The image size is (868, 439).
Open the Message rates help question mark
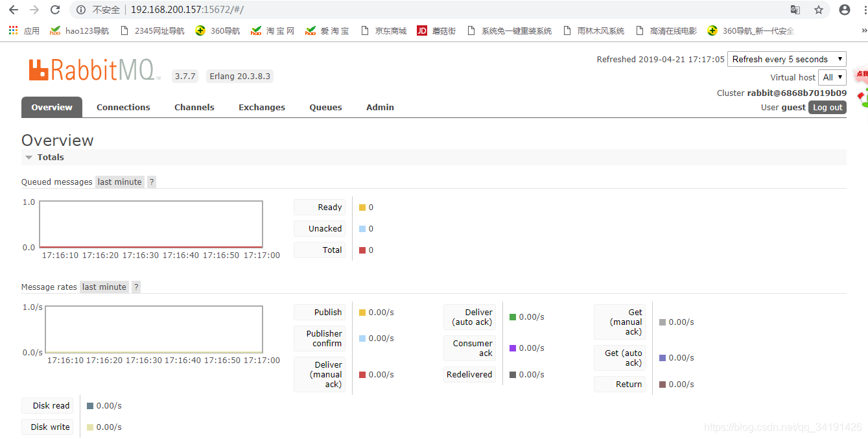136,287
